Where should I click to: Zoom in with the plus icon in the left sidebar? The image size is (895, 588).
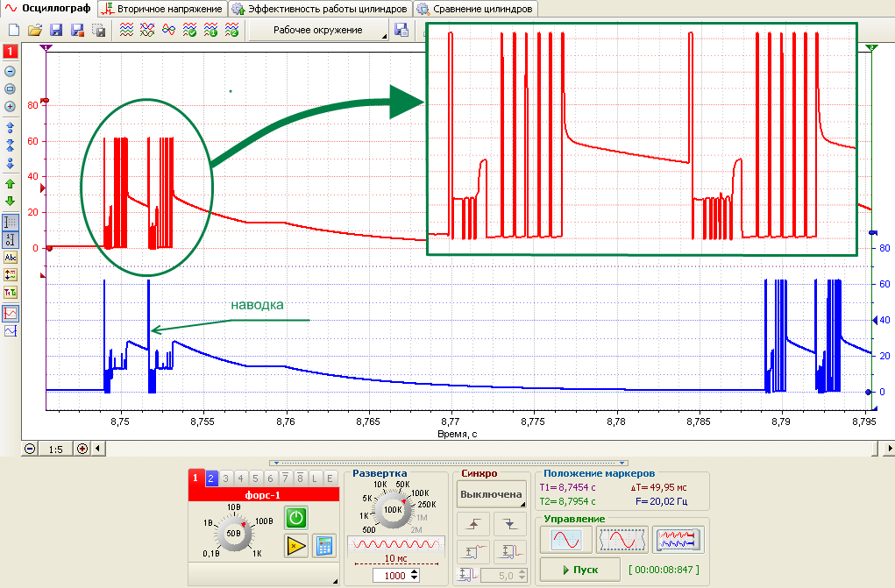[10, 107]
